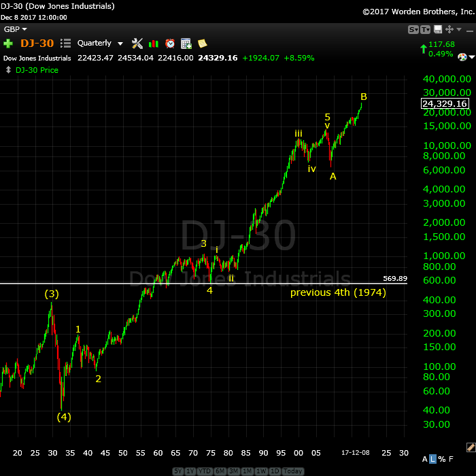
Task: Click the yellow A wave label
Action: coord(333,176)
